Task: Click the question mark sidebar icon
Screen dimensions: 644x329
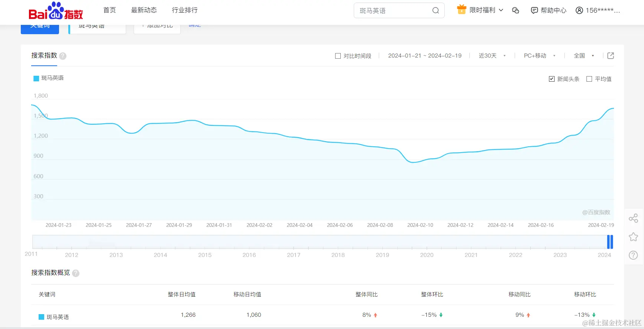Action: [633, 255]
